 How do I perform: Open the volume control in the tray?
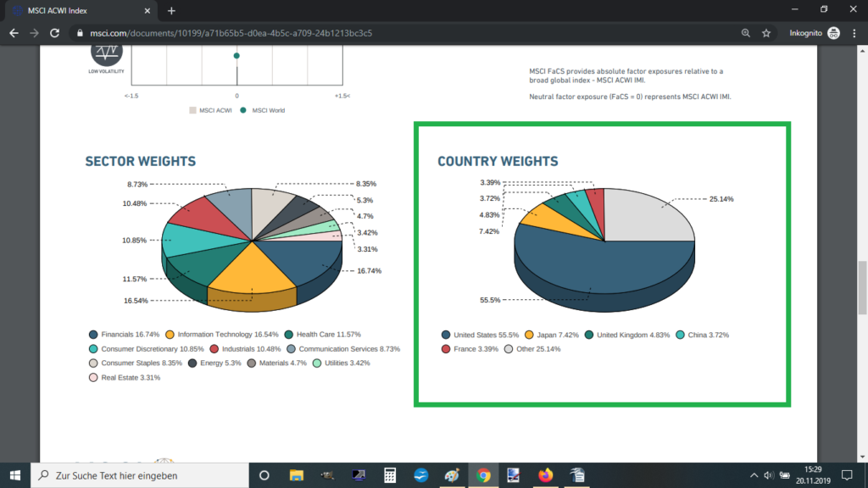point(768,475)
